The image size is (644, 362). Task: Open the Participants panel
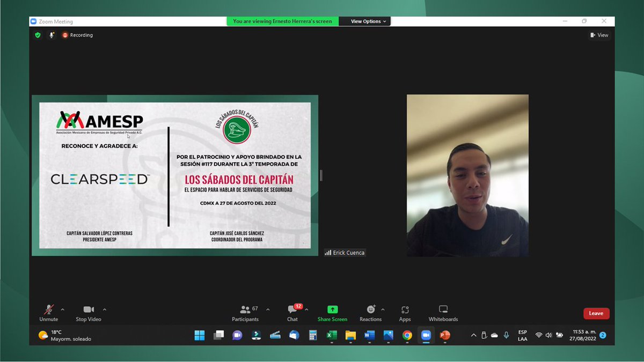tap(246, 313)
